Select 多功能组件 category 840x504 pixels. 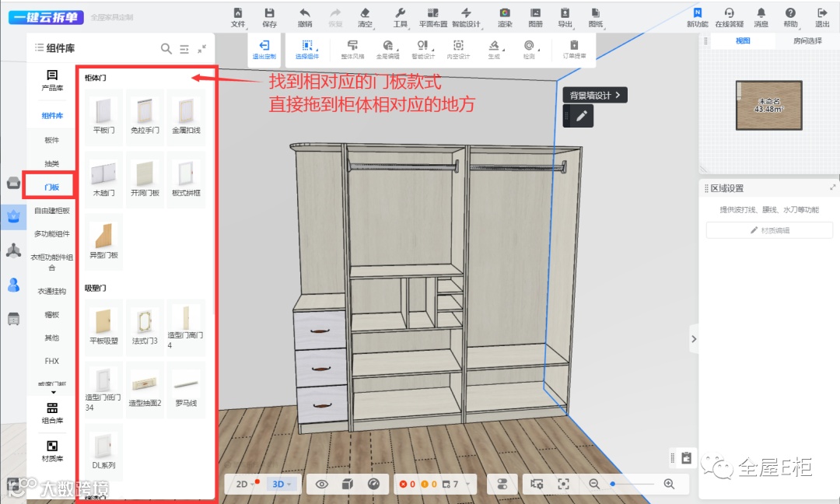[x=52, y=233]
